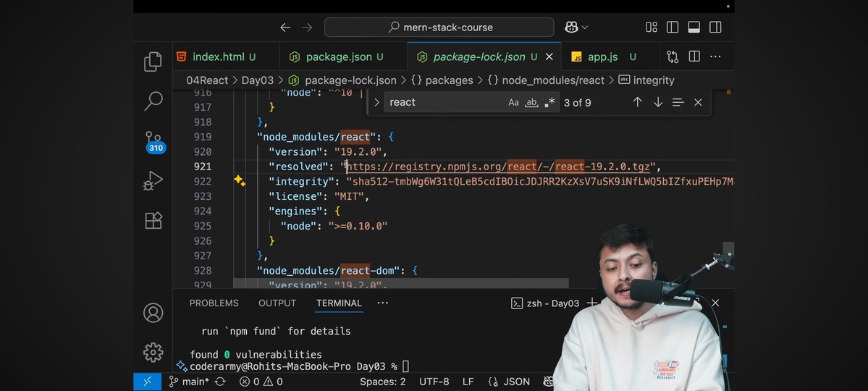Open the Search view in activity bar
868x391 pixels.
click(153, 101)
